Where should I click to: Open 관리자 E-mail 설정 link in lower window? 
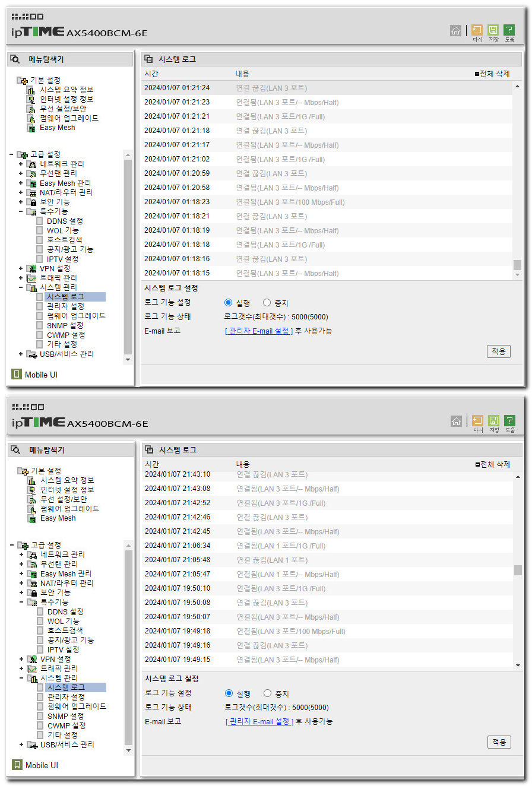(259, 721)
